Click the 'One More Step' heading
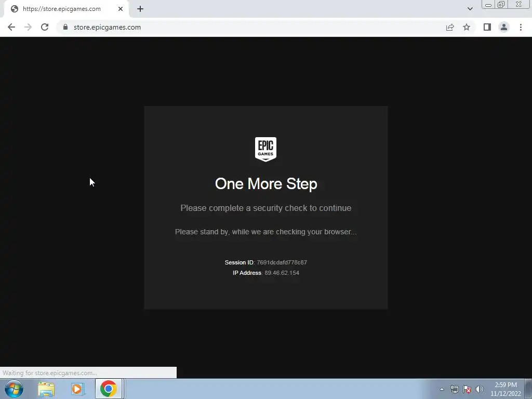Image resolution: width=532 pixels, height=399 pixels. 266,184
